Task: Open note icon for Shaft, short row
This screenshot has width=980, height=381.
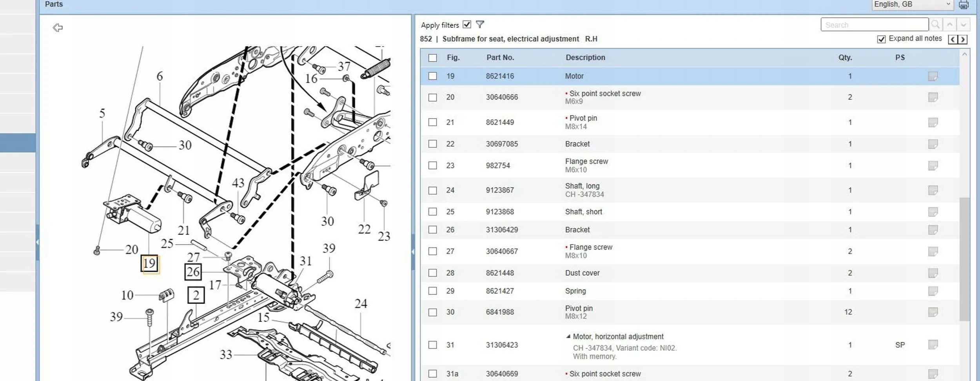Action: (933, 211)
